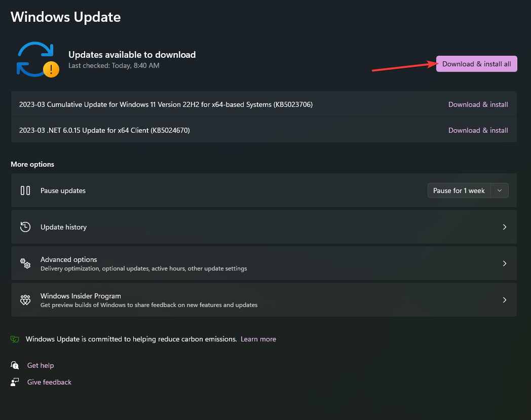Viewport: 531px width, 420px height.
Task: Open the Pause for 1 week dropdown arrow
Action: pyautogui.click(x=499, y=190)
